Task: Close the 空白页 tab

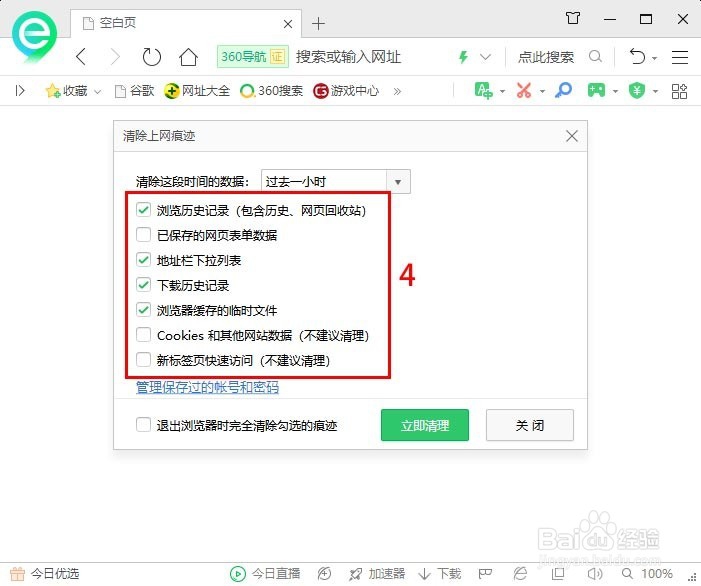Action: click(x=288, y=24)
